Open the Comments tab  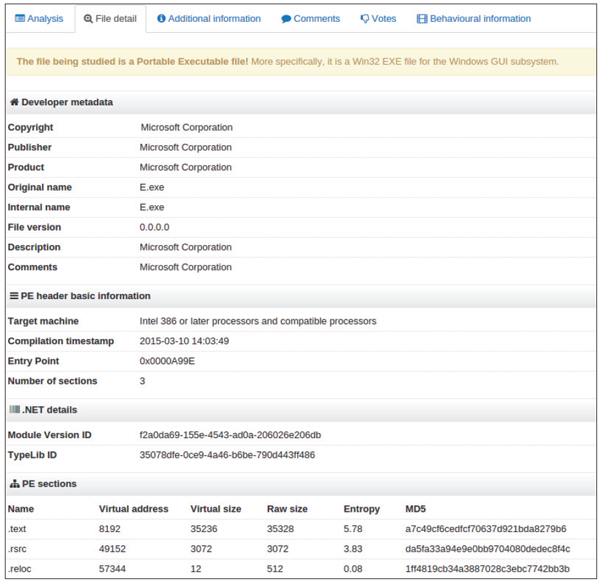tap(310, 19)
